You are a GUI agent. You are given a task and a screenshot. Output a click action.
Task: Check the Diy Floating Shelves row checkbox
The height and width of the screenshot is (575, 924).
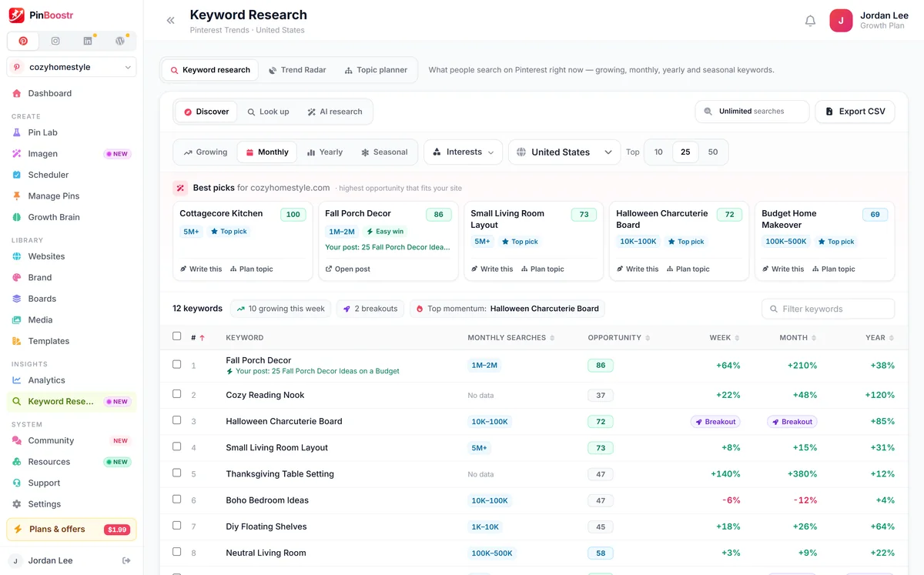click(177, 525)
